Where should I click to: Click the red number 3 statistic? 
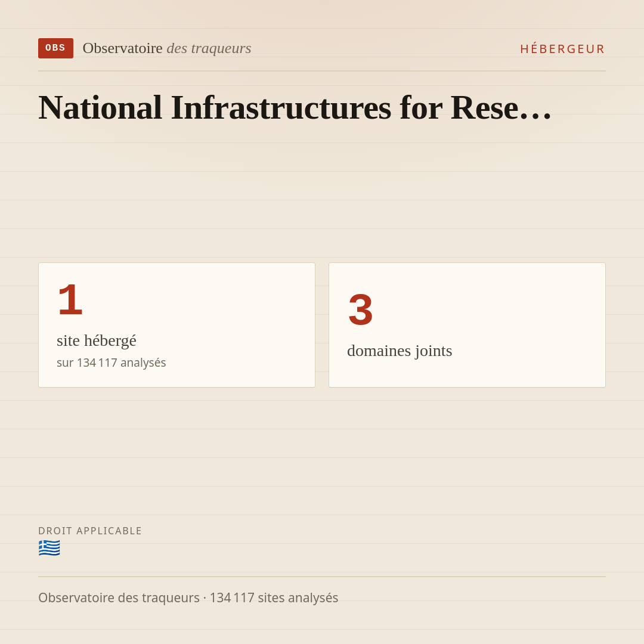361,309
